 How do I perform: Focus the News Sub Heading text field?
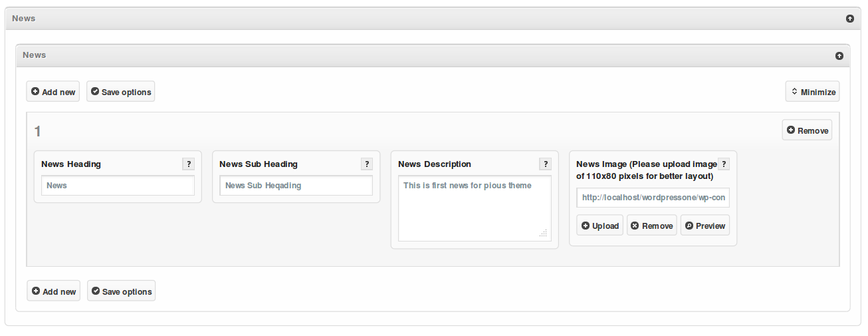point(296,186)
